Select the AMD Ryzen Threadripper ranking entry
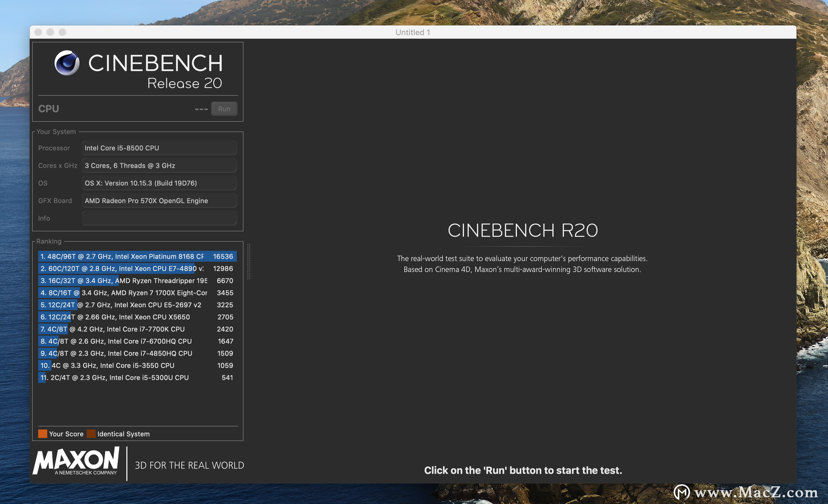 click(137, 281)
